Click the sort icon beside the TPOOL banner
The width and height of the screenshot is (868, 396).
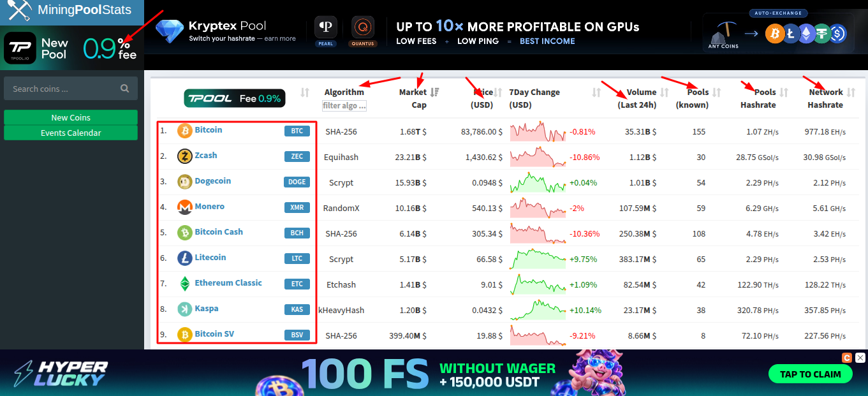(x=305, y=92)
